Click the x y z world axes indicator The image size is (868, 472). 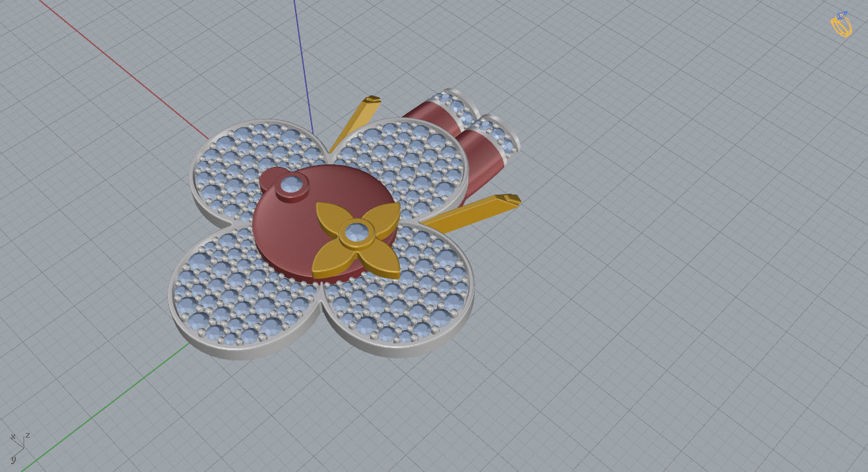[x=20, y=448]
